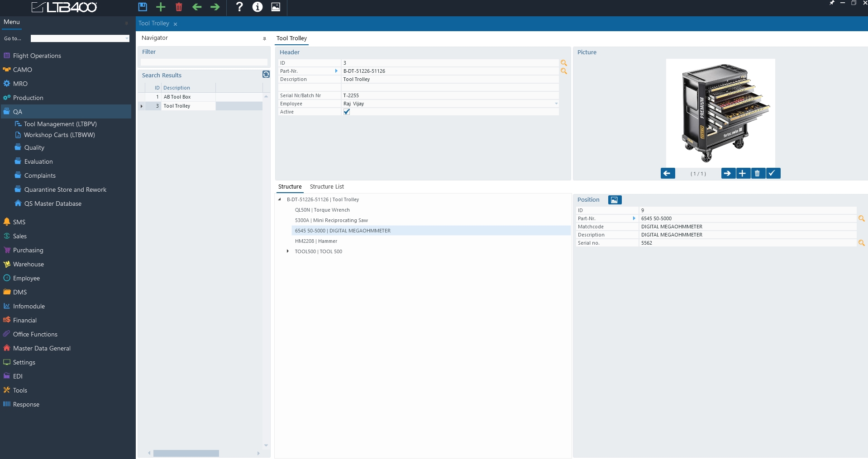Click the picture icon beside Position
868x459 pixels.
[614, 200]
